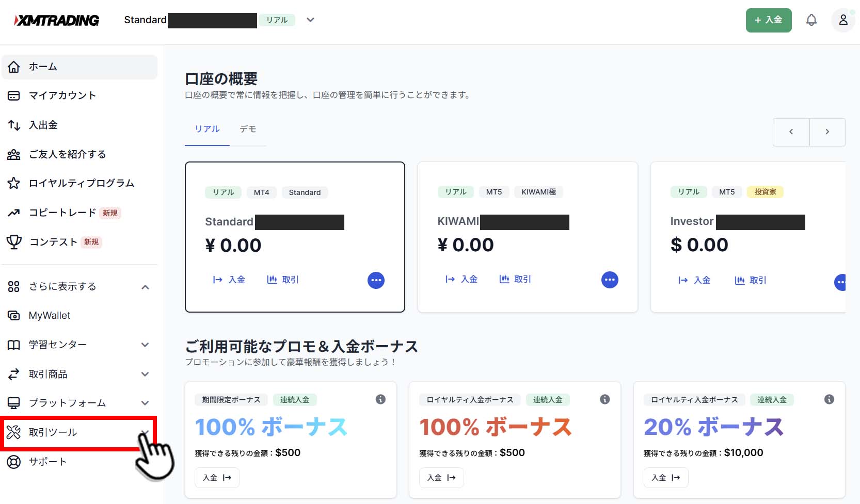Screen dimensions: 860x504
Task: Expand the 取引ツール menu
Action: point(146,432)
